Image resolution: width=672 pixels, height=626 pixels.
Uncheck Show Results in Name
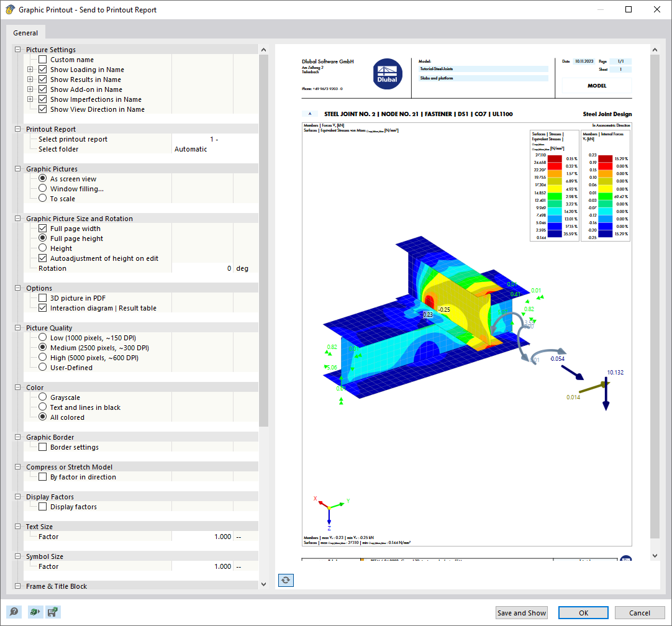pyautogui.click(x=43, y=79)
